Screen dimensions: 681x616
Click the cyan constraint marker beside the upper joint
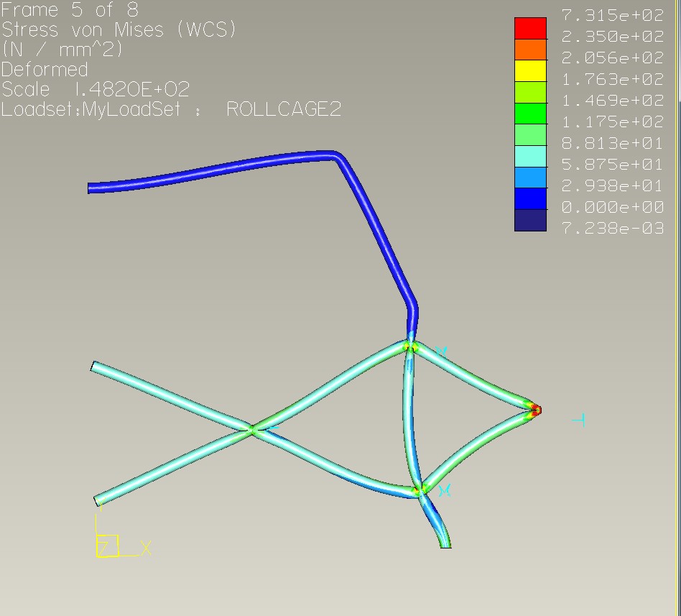[442, 351]
